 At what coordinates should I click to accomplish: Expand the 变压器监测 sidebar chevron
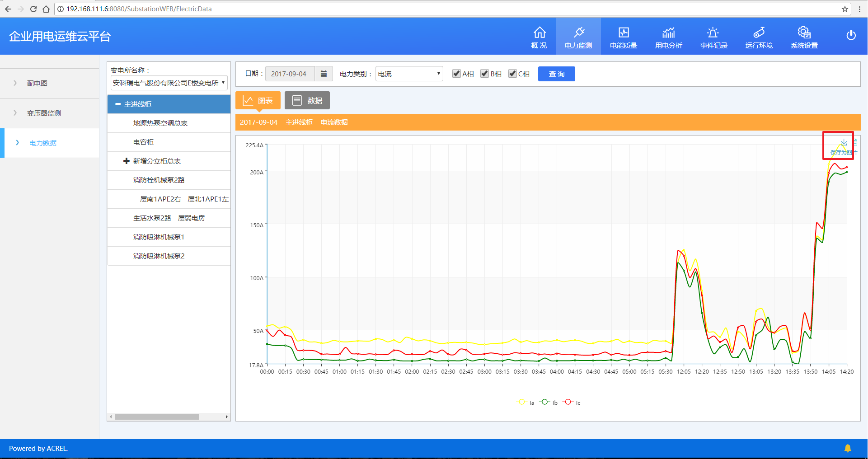pos(15,113)
